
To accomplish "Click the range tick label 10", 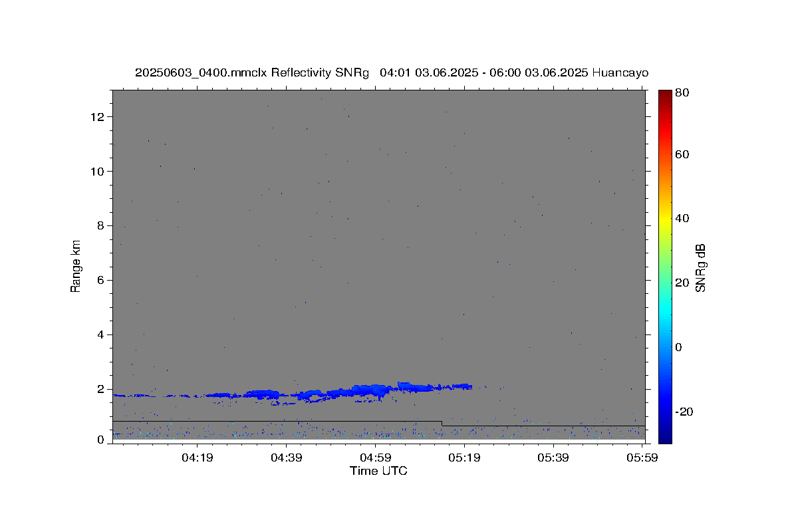I will pos(99,172).
